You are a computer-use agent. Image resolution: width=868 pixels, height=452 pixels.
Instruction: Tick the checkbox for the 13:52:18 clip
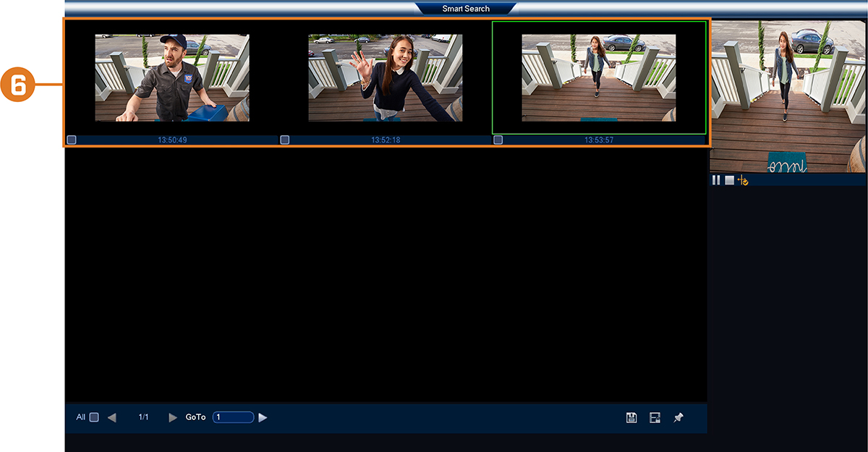(x=284, y=140)
